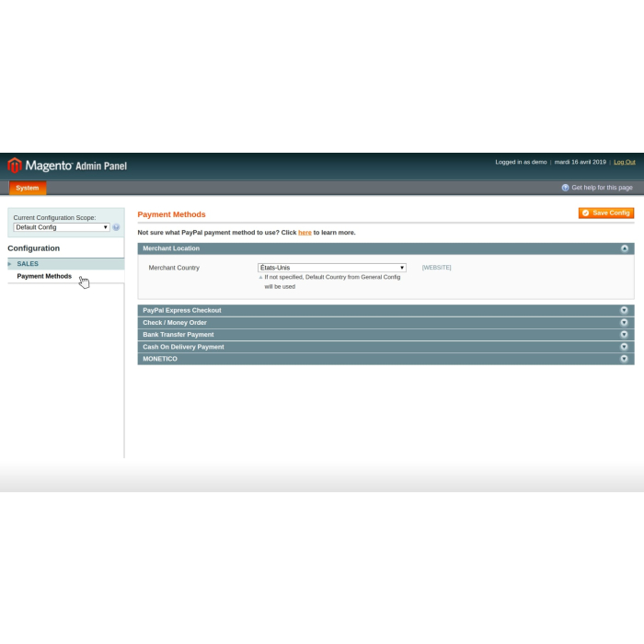
Task: Select Payment Methods in sidebar
Action: [44, 276]
